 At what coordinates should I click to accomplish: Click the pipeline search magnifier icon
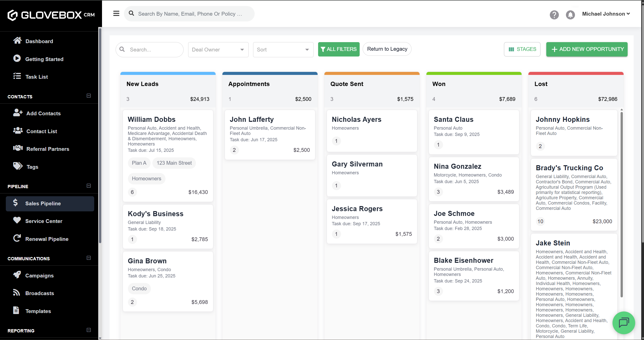[122, 49]
